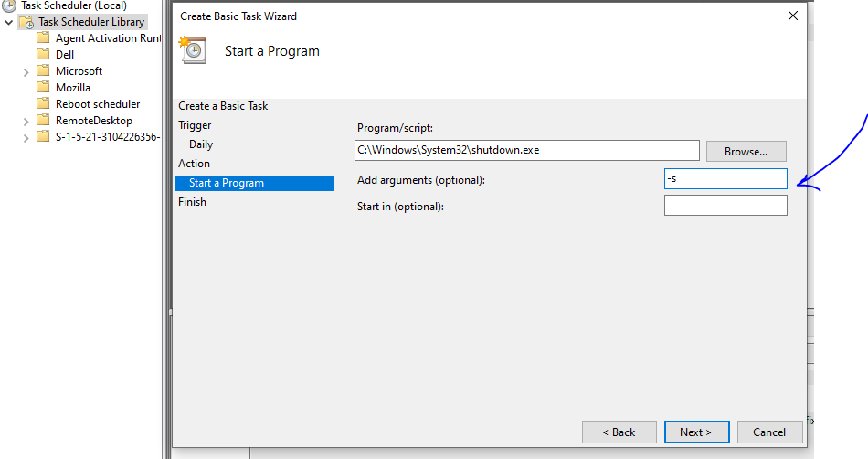The image size is (868, 459).
Task: Expand the RemoteDesktop folder chevron
Action: 26,122
